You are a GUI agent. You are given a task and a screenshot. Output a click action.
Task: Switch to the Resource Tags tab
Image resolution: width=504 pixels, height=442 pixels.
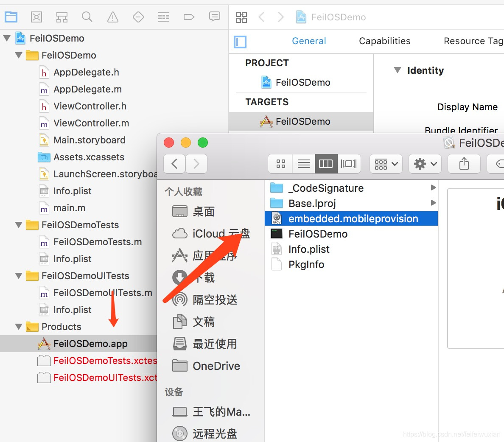click(473, 41)
